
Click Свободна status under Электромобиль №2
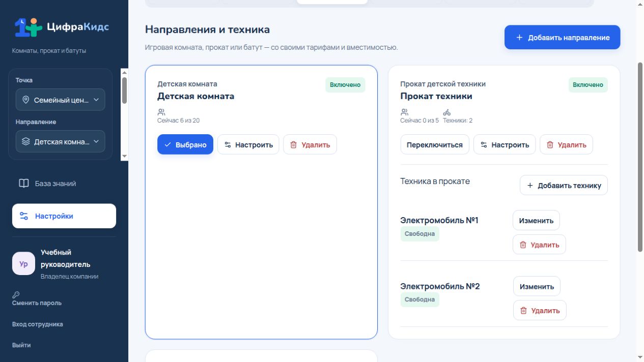419,299
